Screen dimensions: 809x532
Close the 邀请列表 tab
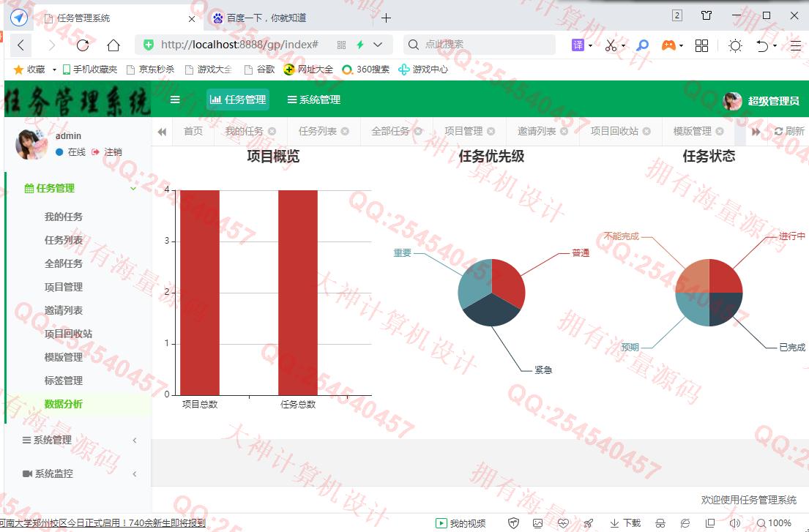(564, 132)
